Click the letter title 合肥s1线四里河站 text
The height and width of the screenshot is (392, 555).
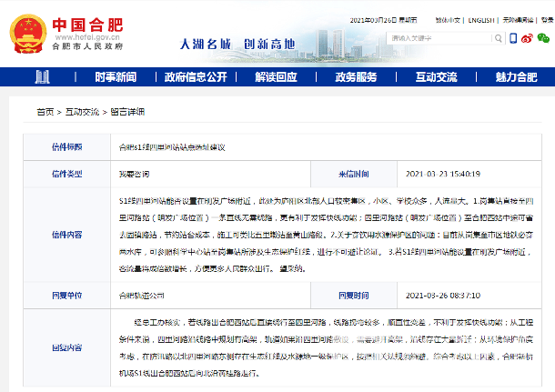172,147
